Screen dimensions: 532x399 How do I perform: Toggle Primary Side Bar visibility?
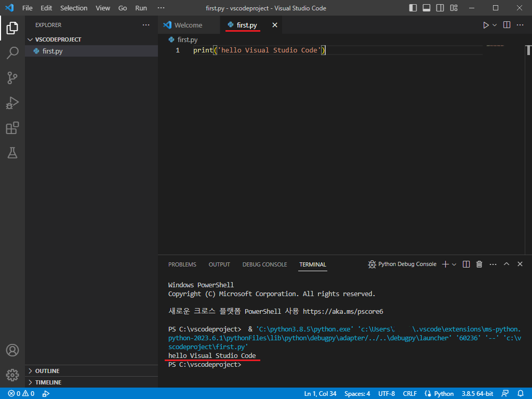413,8
